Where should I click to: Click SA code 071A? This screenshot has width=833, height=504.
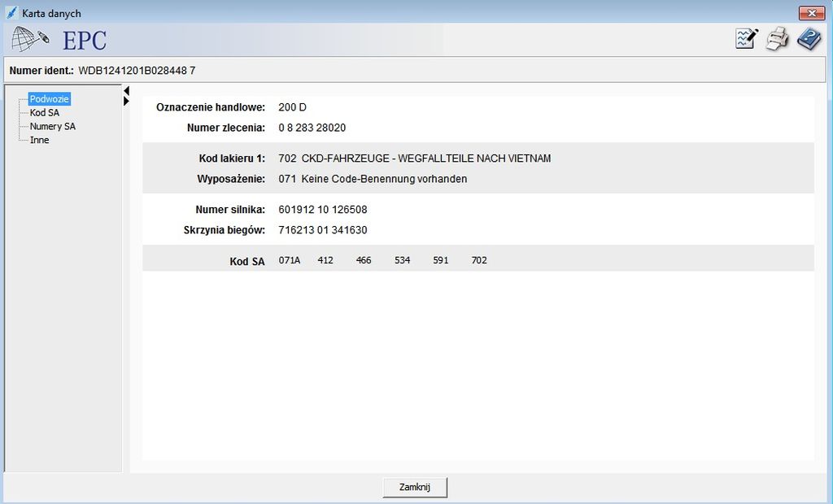pos(290,261)
